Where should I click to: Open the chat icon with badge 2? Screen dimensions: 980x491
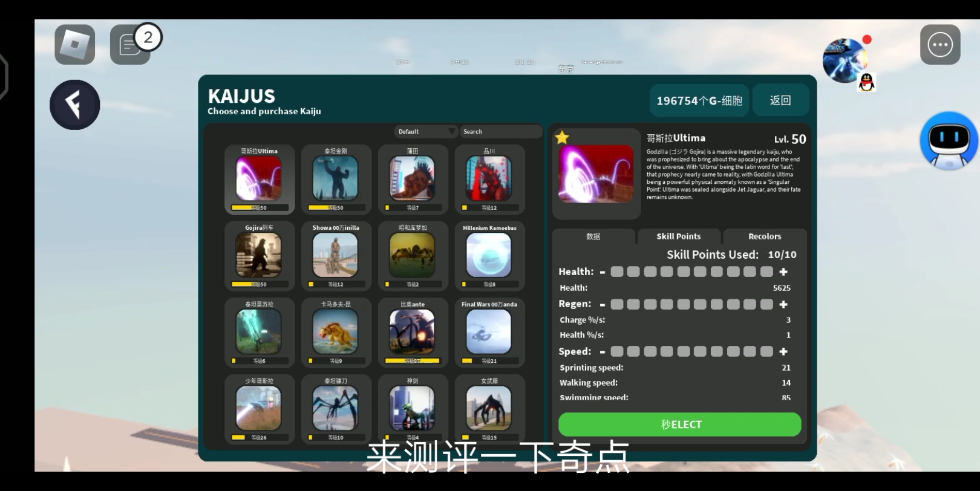131,45
